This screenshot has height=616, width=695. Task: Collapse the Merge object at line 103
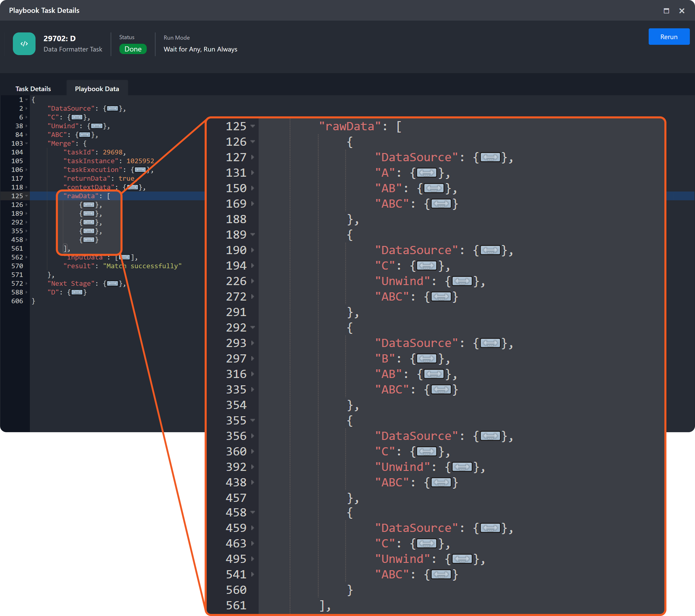[27, 143]
